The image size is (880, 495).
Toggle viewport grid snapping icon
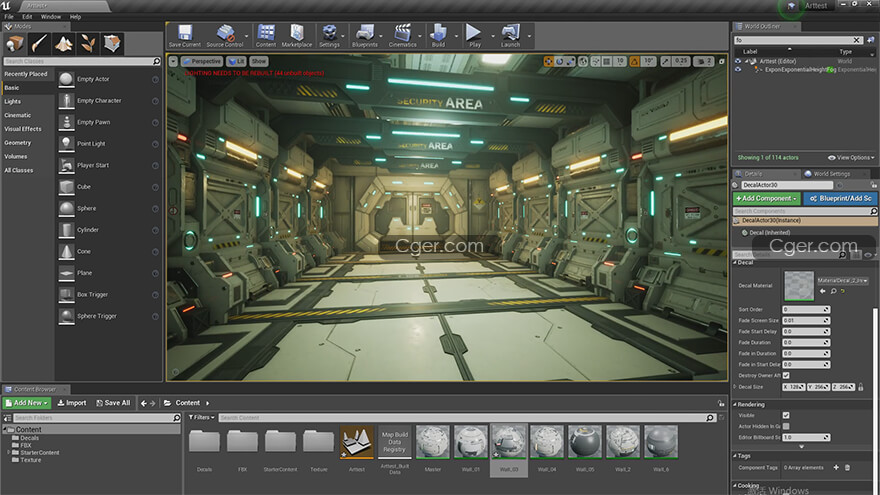[x=607, y=61]
